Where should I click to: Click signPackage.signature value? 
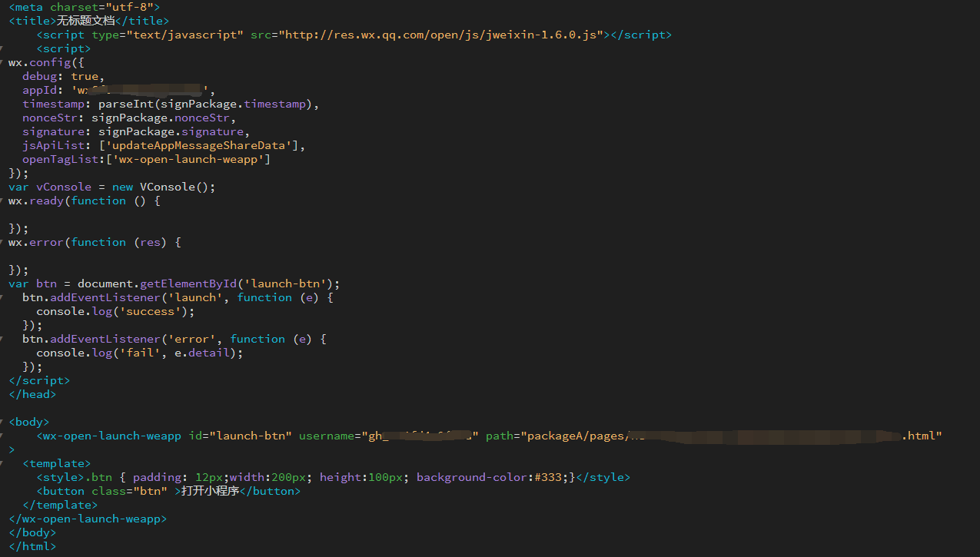[x=171, y=131]
